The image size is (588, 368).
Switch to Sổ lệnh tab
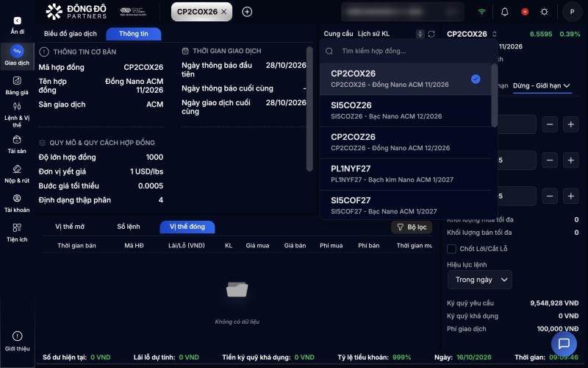click(128, 227)
